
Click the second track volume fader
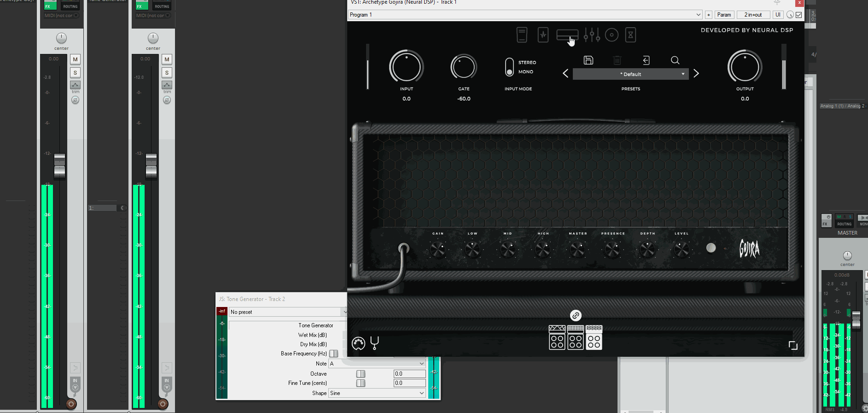pyautogui.click(x=151, y=166)
